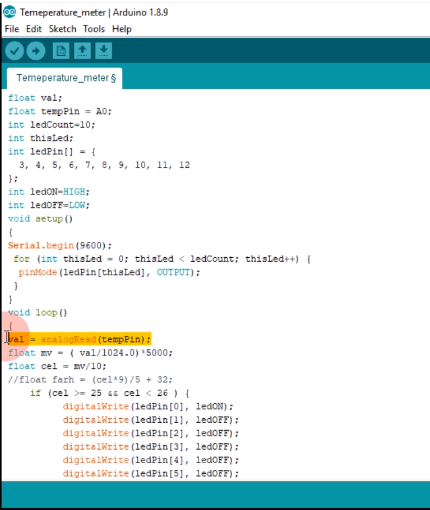
Task: Open the Help menu
Action: 122,29
